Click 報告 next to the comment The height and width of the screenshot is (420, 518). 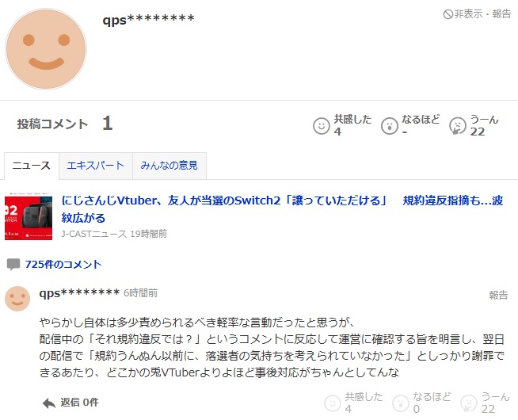[498, 295]
